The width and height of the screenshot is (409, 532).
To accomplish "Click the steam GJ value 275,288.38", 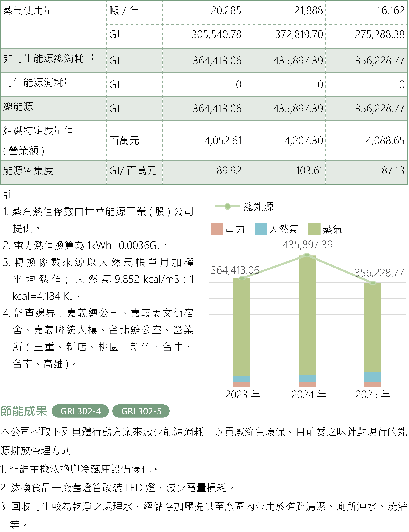I will pyautogui.click(x=380, y=35).
